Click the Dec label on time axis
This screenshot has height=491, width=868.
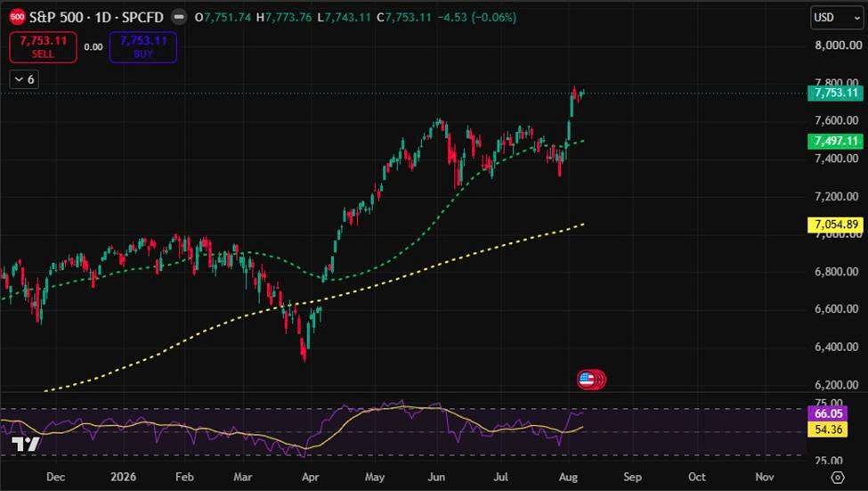coord(55,477)
